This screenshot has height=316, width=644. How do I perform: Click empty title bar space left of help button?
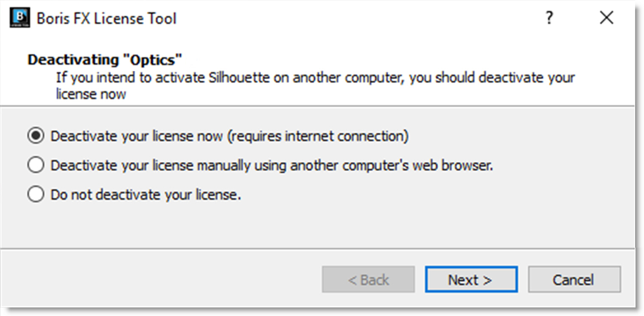point(361,19)
